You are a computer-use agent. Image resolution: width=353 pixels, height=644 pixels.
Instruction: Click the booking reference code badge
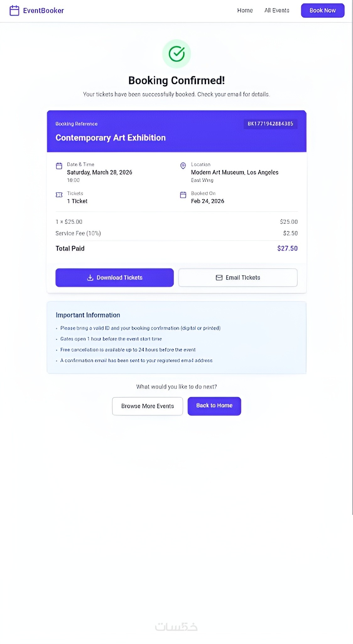270,124
